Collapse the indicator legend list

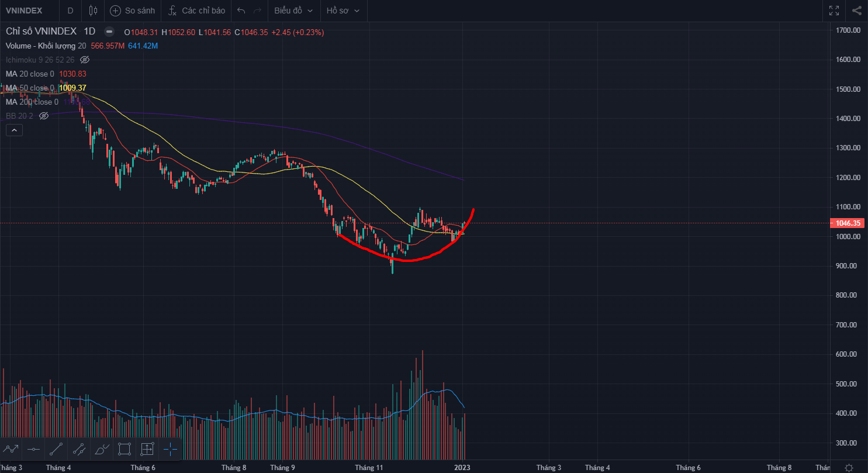coord(14,130)
